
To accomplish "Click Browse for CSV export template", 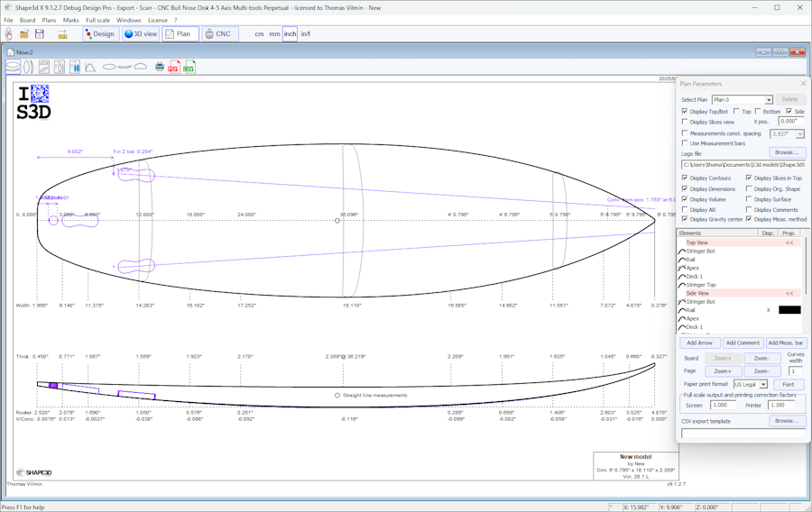I will coord(787,421).
